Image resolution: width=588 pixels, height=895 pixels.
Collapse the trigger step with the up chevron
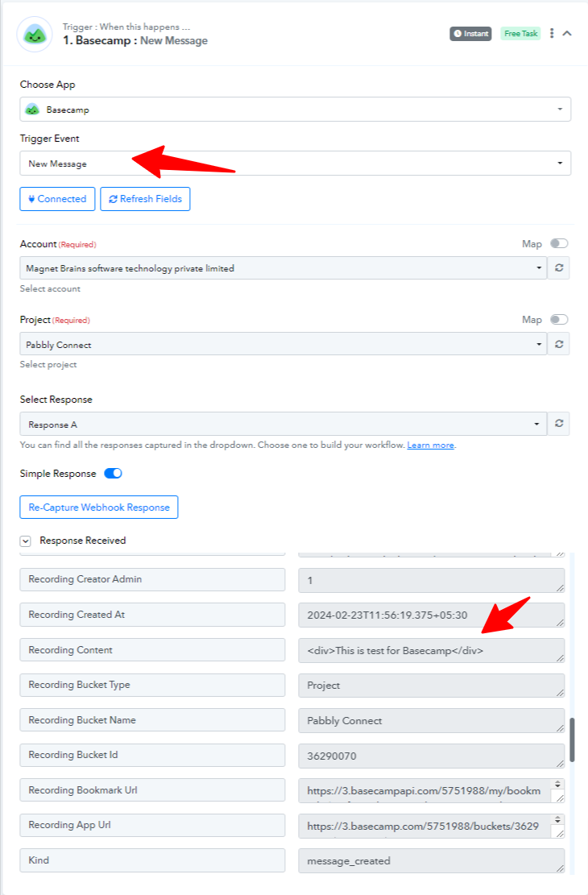(567, 33)
